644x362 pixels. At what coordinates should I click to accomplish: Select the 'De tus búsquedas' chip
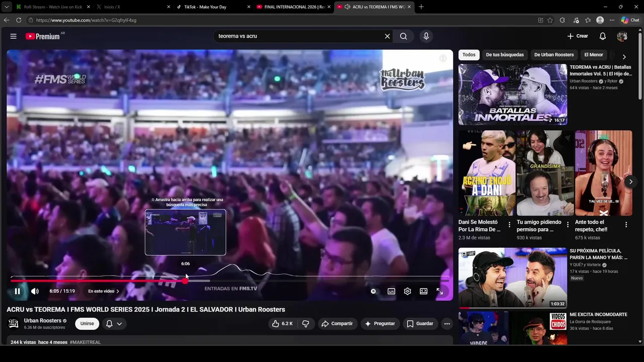[x=505, y=55]
